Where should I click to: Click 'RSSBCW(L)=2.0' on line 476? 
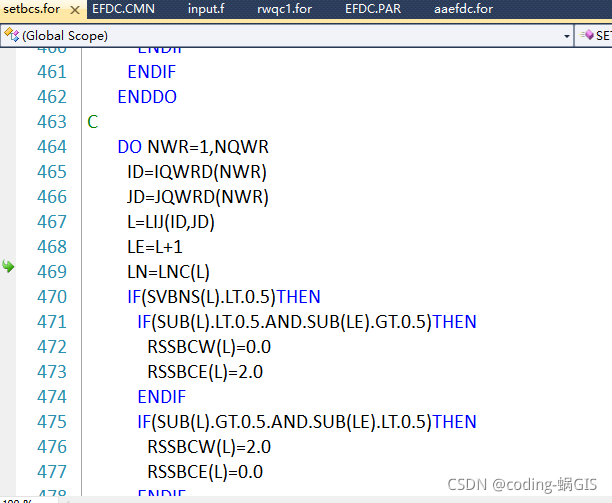209,447
